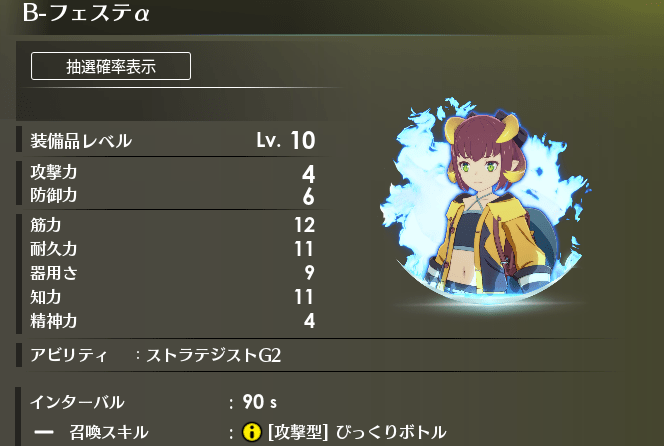Click the 攻撃力 stat row
The image size is (664, 446).
173,173
